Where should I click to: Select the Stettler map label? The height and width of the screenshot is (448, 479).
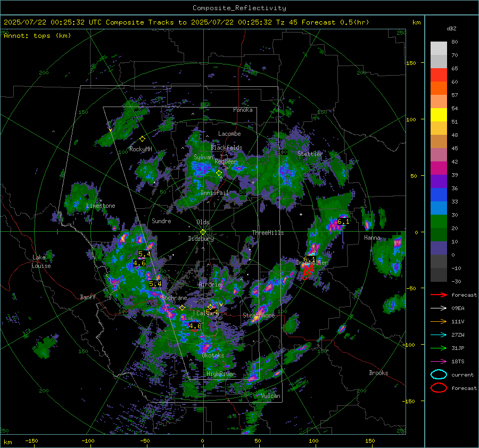pos(310,154)
